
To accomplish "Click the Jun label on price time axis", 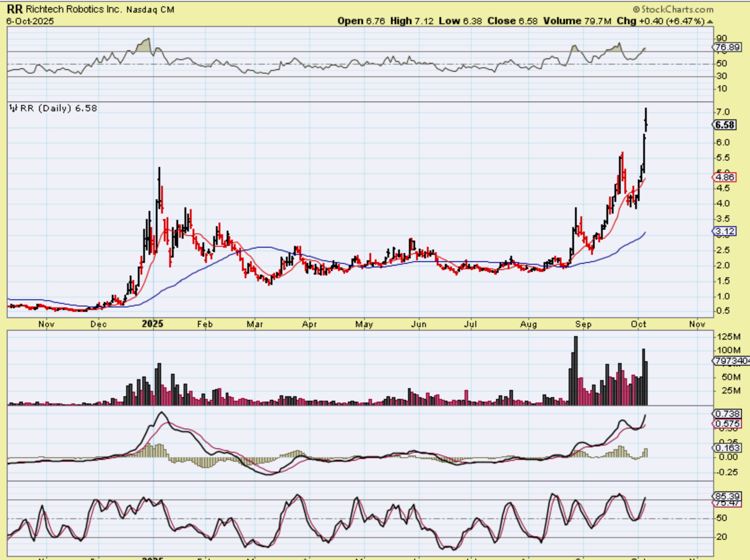I will pyautogui.click(x=419, y=324).
